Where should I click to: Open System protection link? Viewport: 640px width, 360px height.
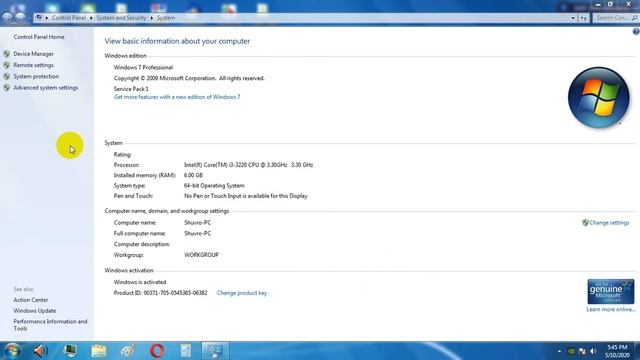(x=36, y=76)
